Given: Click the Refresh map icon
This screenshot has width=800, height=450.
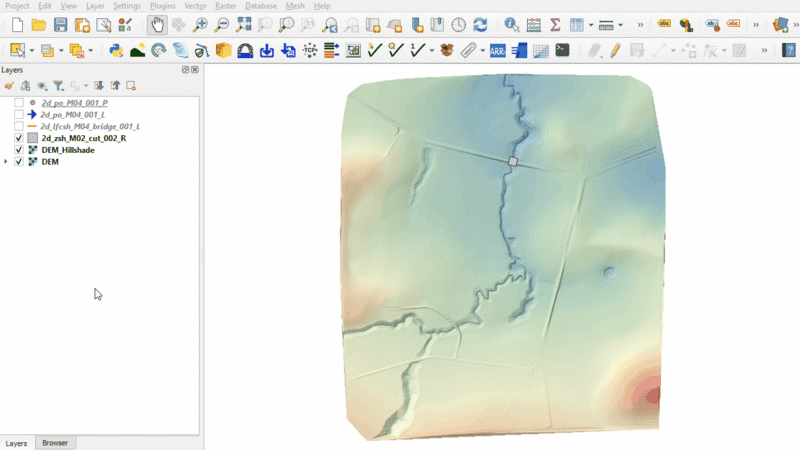Looking at the screenshot, I should [x=480, y=25].
